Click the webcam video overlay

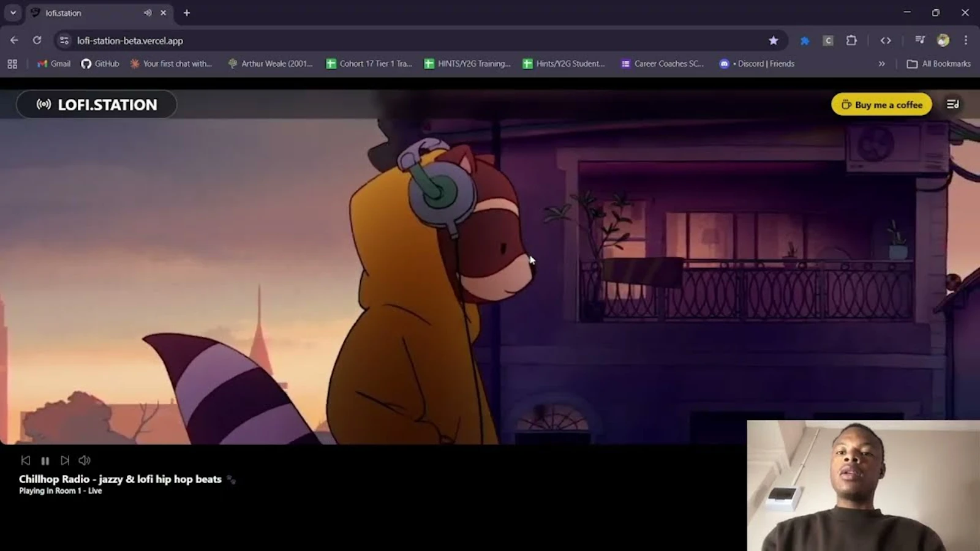coord(864,485)
